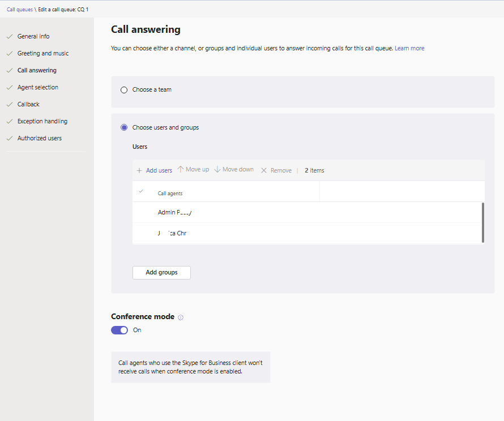Screen dimensions: 504x421
Task: Click the Add users plus icon
Action: click(139, 170)
